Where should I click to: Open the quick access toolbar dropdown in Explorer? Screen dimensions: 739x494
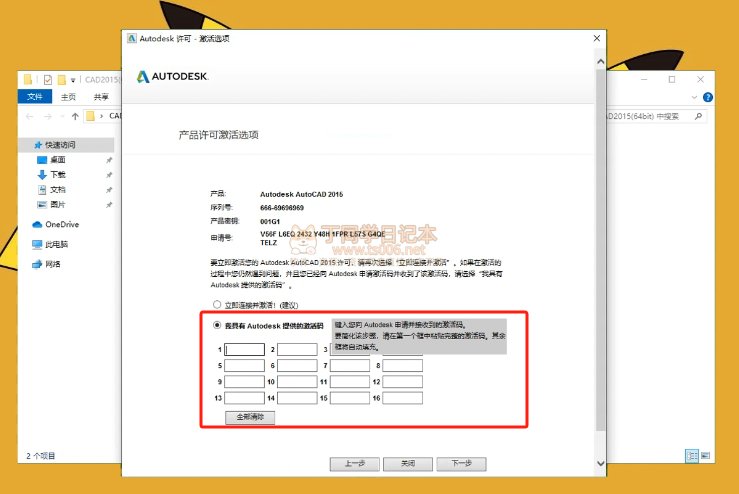(73, 80)
